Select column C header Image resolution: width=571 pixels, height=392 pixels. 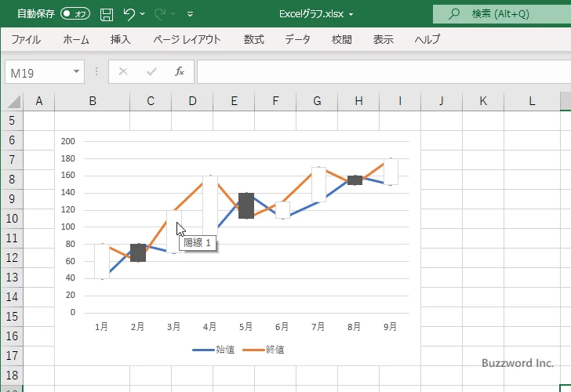pyautogui.click(x=151, y=101)
